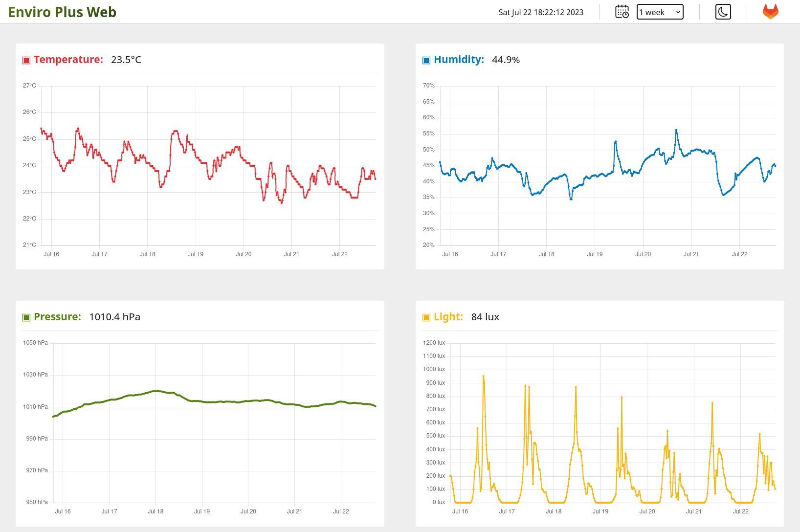800x532 pixels.
Task: Click the 84 lux light reading
Action: pos(485,317)
